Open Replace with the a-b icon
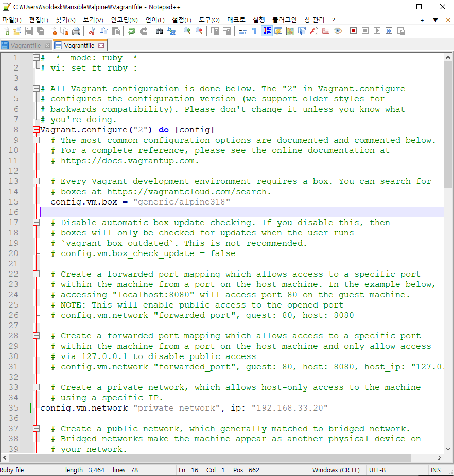Viewport: 454px width, 476px height. [171, 31]
